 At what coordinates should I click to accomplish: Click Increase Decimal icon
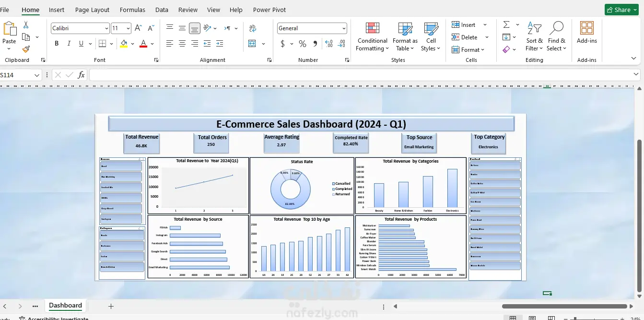pyautogui.click(x=329, y=44)
